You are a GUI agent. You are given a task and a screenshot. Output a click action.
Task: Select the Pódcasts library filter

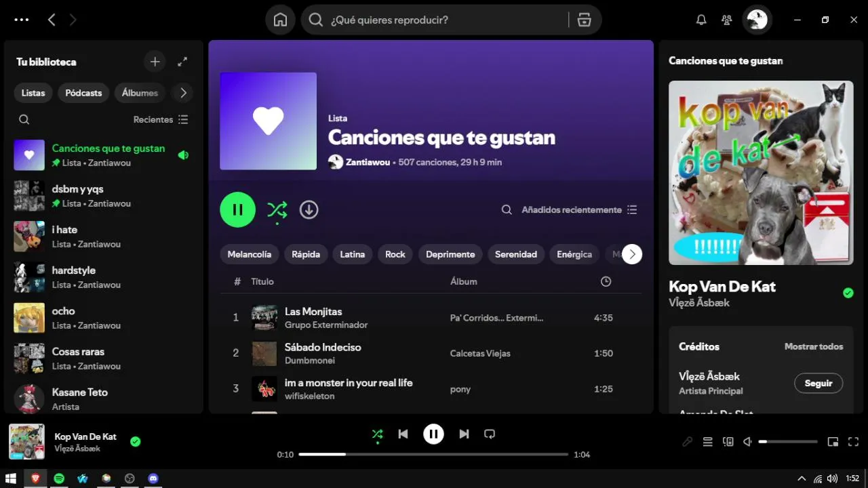[x=83, y=93]
